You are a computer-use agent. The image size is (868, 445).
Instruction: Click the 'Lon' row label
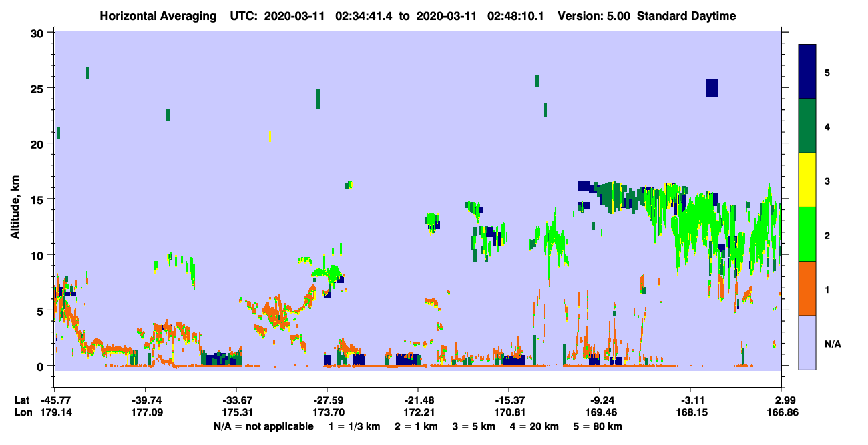[22, 412]
